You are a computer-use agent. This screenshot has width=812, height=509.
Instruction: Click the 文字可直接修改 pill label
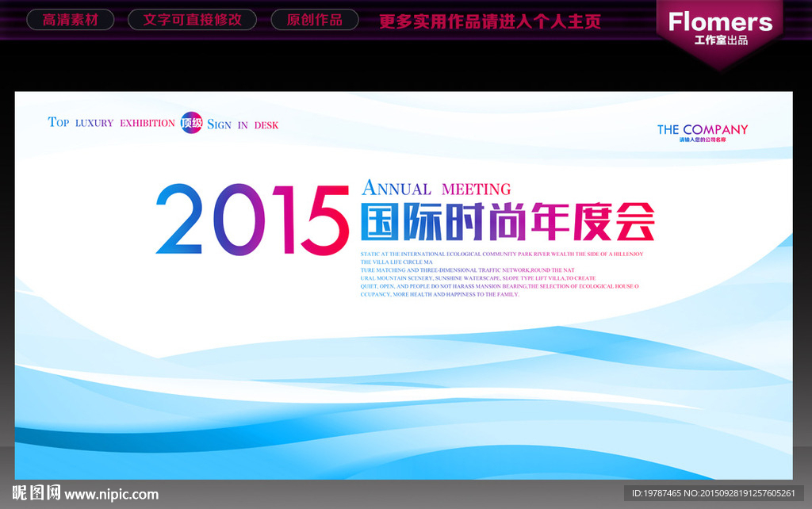point(192,20)
